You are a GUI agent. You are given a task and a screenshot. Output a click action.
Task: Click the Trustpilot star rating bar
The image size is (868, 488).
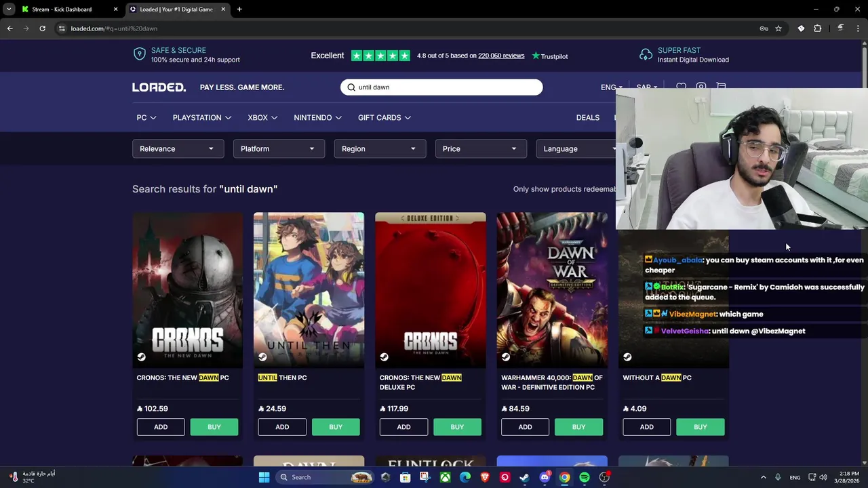pos(380,56)
